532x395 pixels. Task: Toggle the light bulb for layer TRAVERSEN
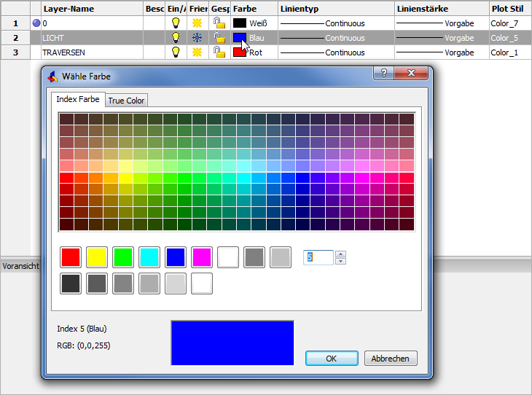tap(175, 52)
